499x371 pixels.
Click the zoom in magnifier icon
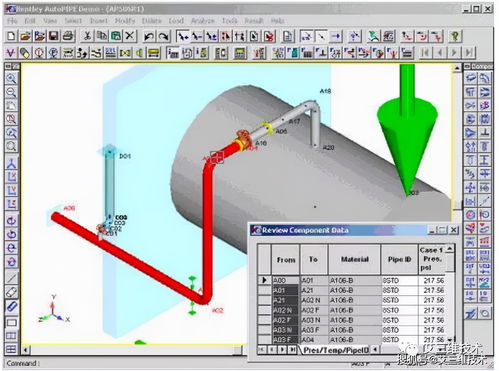coord(11,79)
